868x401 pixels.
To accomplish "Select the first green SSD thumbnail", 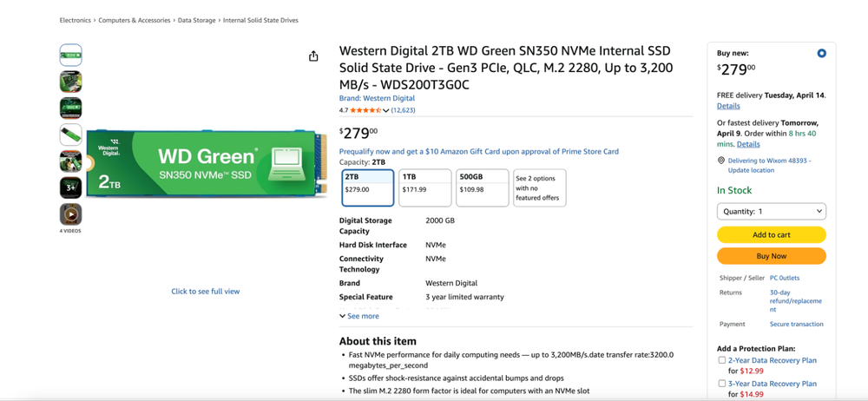I will [71, 56].
